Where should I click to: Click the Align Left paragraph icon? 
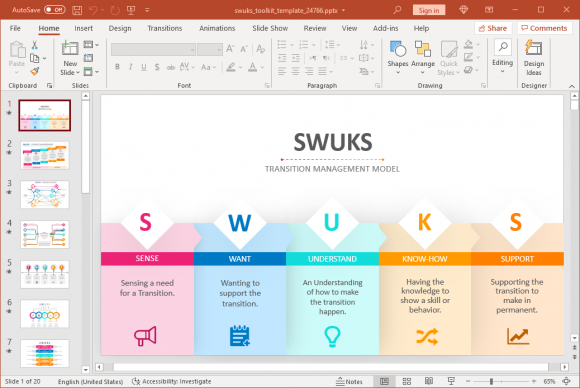282,71
